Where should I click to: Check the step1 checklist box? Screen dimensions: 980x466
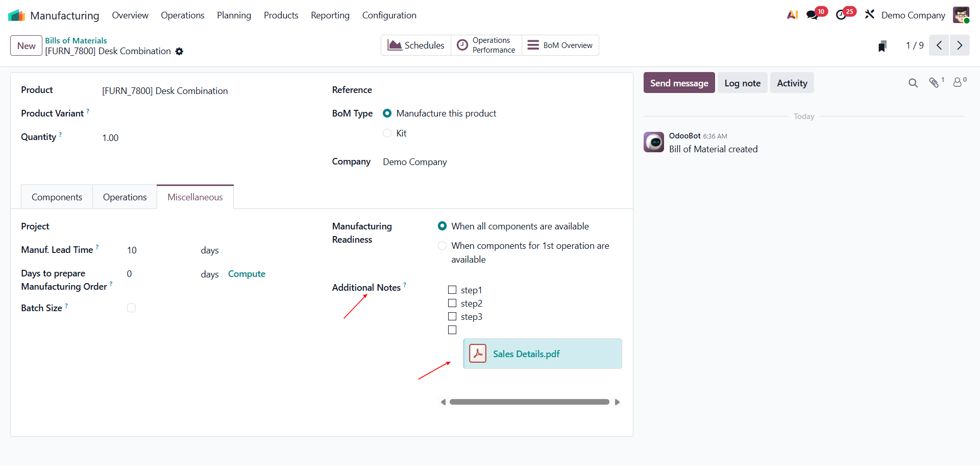pos(452,290)
